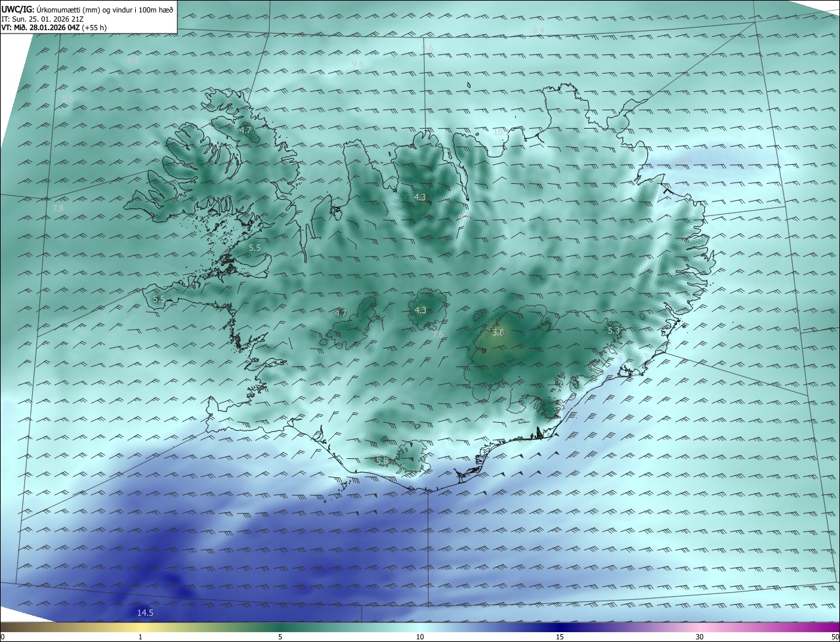This screenshot has width=840, height=642.
Task: Select the valid time line 'VT: Mið. 28.01.2026 04Z (+55 h)'
Action: tap(54, 28)
